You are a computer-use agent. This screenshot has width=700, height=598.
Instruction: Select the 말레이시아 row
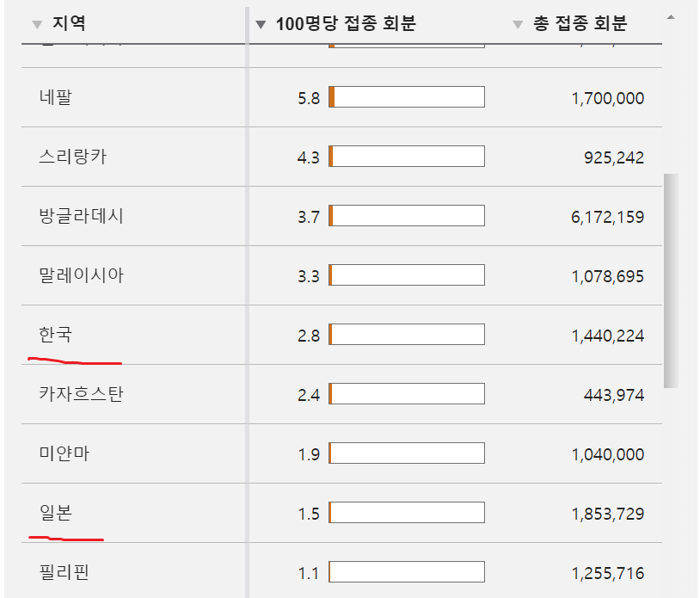click(341, 275)
